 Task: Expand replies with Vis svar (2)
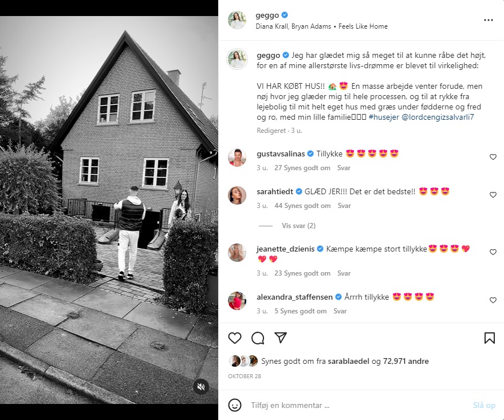[x=298, y=226]
